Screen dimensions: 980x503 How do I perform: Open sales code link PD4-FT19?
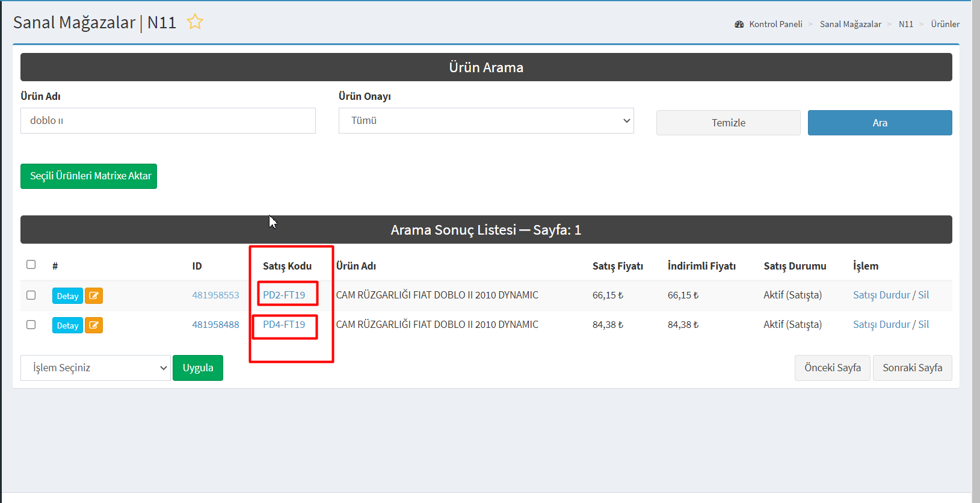click(x=284, y=325)
